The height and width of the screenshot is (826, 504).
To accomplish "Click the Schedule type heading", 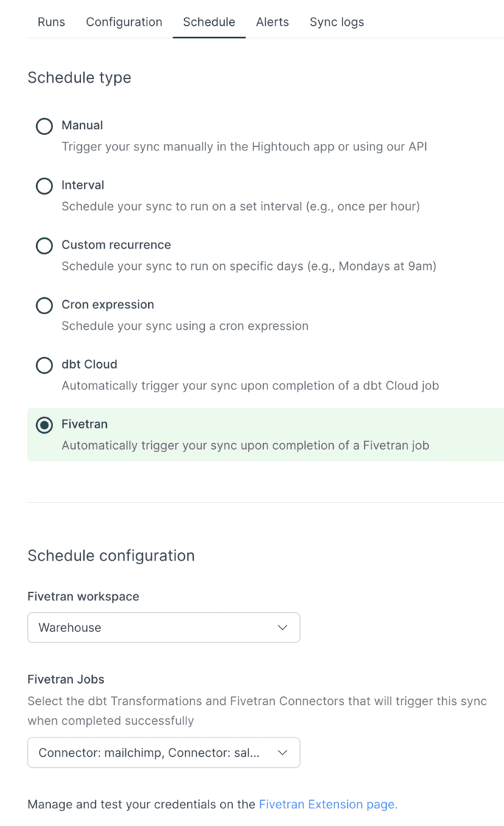I will (79, 77).
